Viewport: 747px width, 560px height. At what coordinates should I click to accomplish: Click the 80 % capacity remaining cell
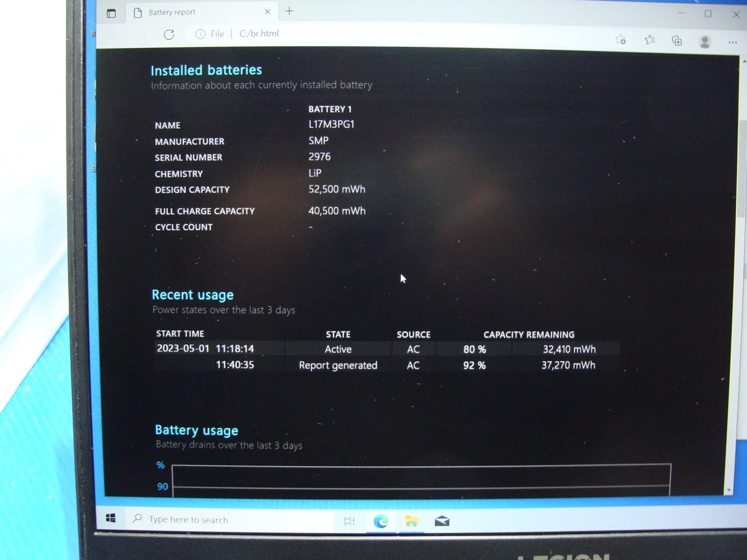click(474, 350)
